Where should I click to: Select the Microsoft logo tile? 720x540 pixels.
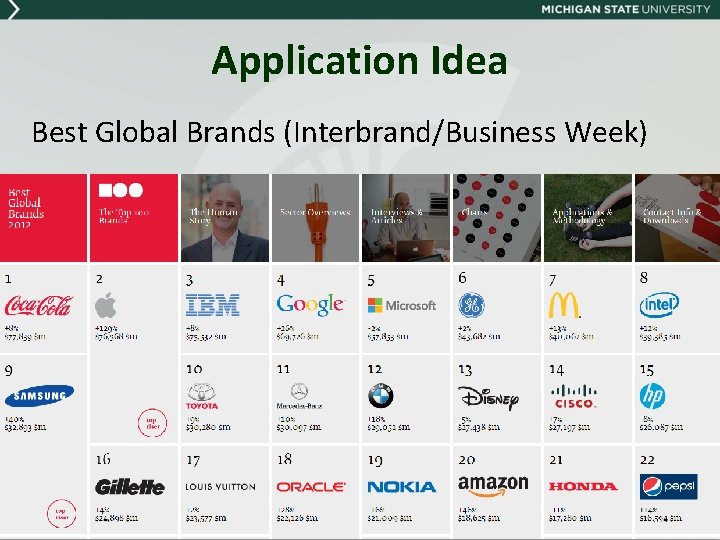[402, 305]
